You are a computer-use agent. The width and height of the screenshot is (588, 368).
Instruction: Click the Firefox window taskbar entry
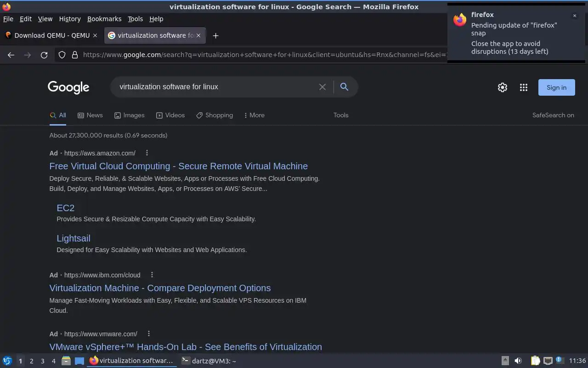click(x=132, y=361)
